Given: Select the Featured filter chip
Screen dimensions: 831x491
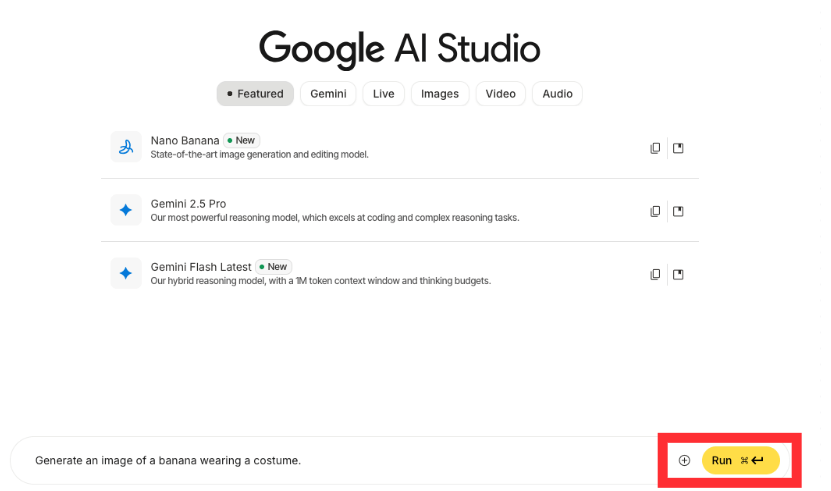Looking at the screenshot, I should (x=255, y=94).
